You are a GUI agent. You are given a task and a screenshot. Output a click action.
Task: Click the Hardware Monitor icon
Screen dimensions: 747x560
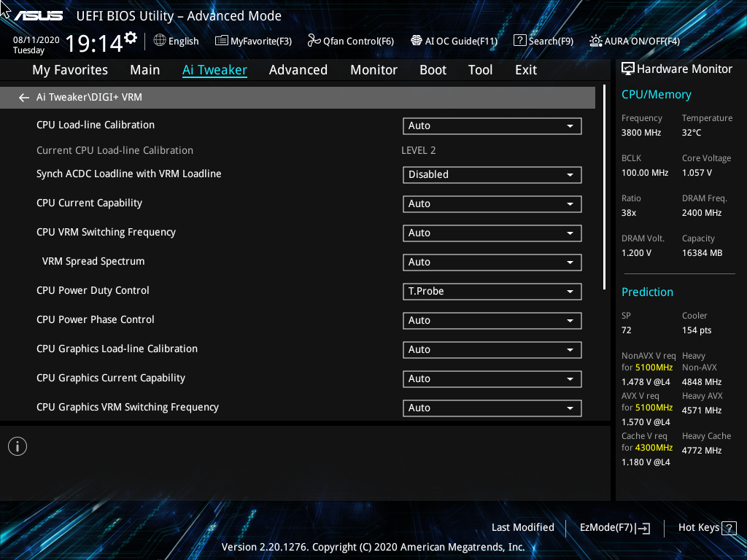pyautogui.click(x=628, y=69)
